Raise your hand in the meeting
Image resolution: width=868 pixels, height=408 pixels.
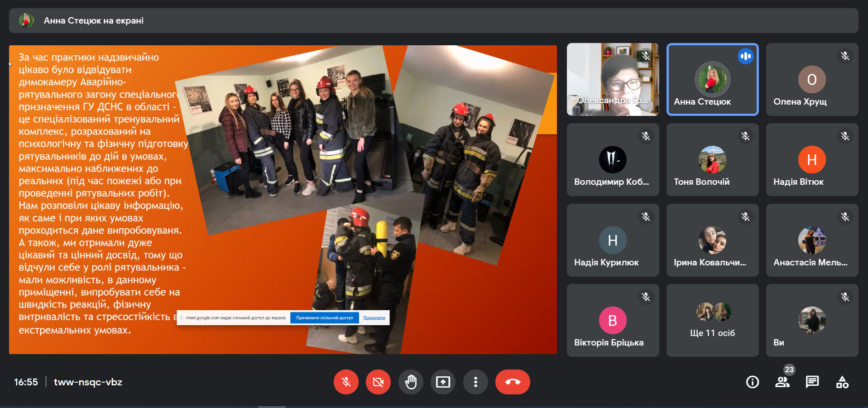pos(411,382)
